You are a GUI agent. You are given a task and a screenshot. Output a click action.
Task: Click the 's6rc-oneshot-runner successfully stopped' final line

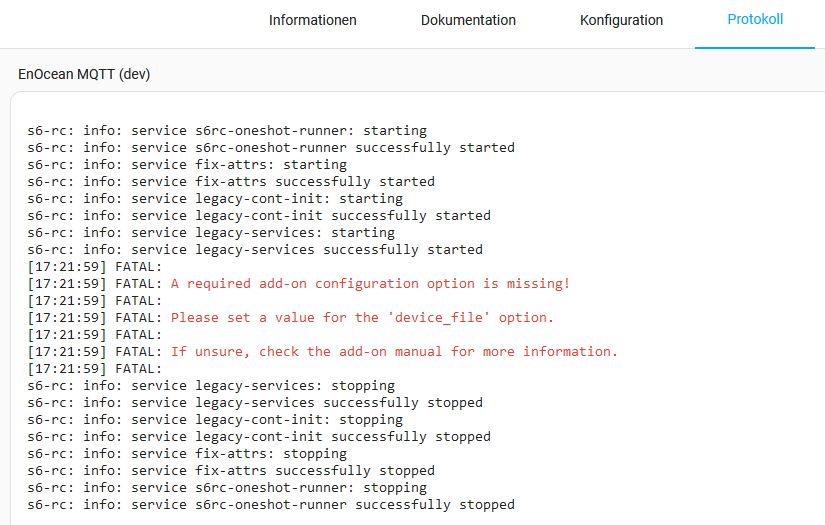point(271,505)
